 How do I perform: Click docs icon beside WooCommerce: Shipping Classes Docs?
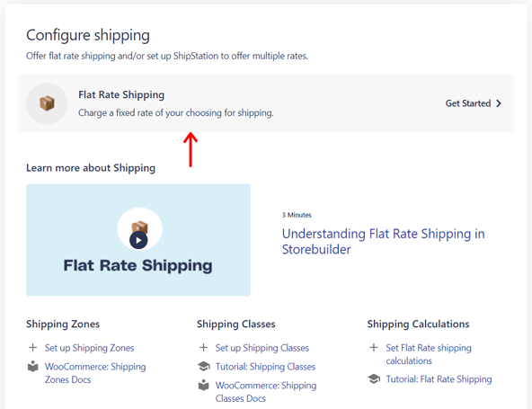pyautogui.click(x=204, y=386)
